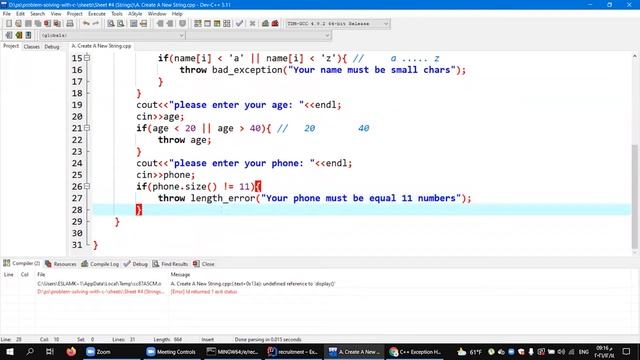
Task: Open the File menu
Action: click(x=7, y=13)
